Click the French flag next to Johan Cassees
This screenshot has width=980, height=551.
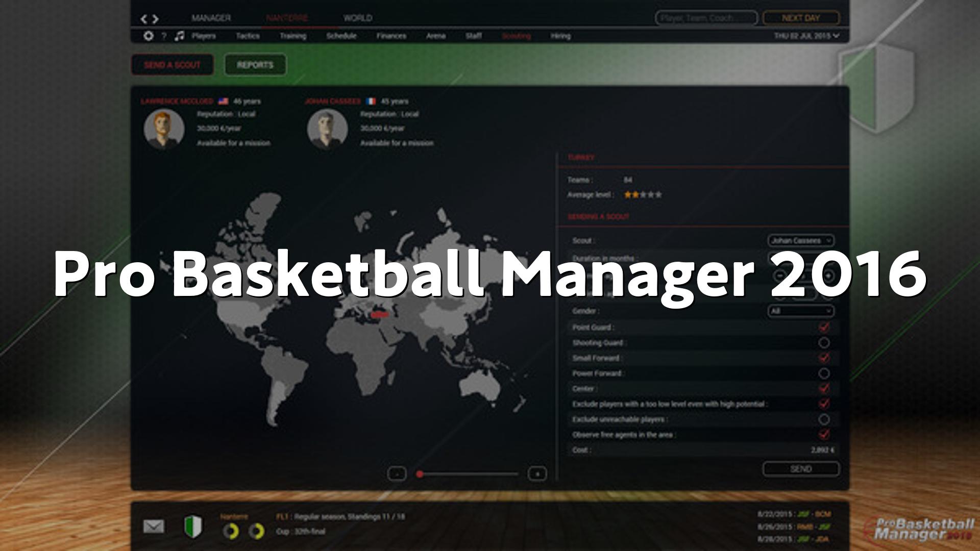[371, 101]
